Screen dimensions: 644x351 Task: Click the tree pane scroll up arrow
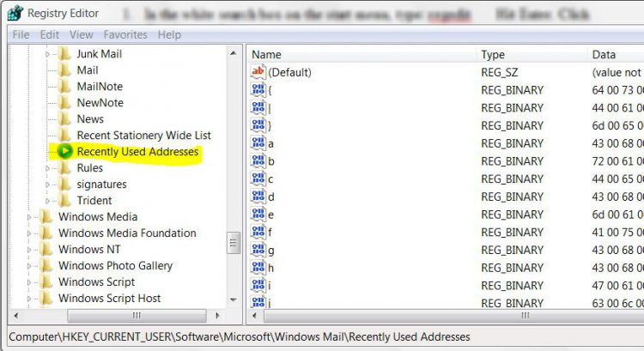234,53
